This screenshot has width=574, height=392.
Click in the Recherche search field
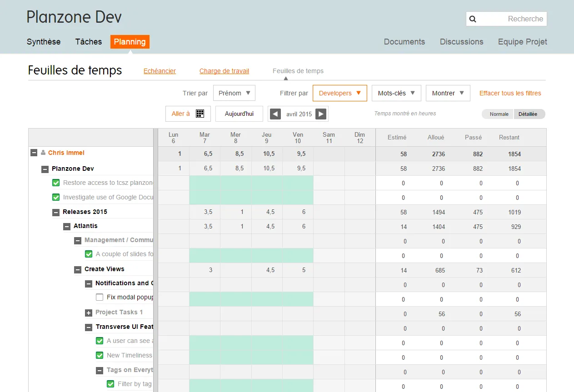point(506,19)
